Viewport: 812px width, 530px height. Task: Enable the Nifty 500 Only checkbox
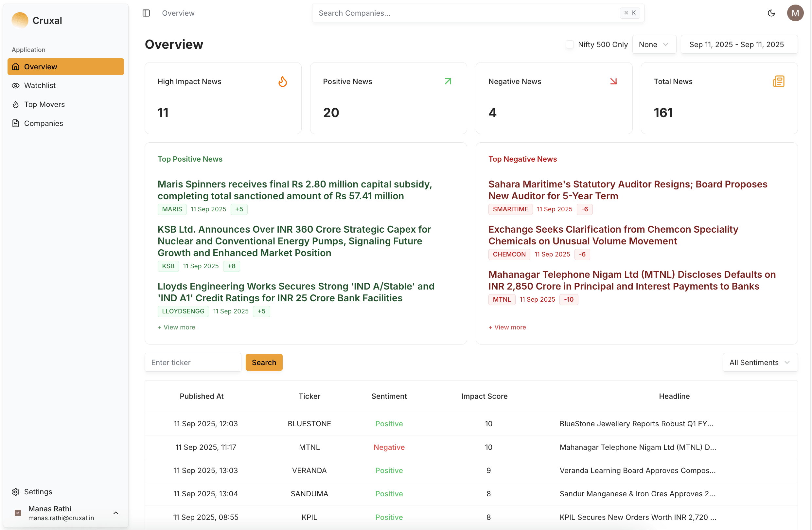click(569, 44)
